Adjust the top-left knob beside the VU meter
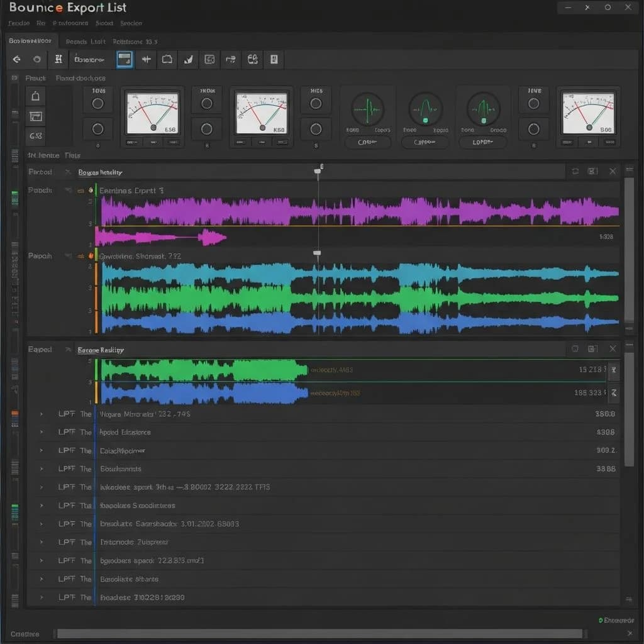 97,102
